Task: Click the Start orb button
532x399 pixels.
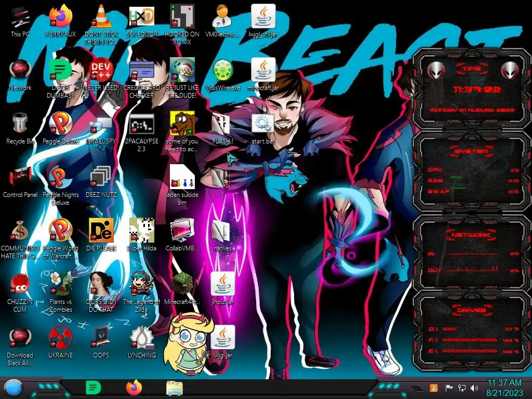Action: (14, 388)
